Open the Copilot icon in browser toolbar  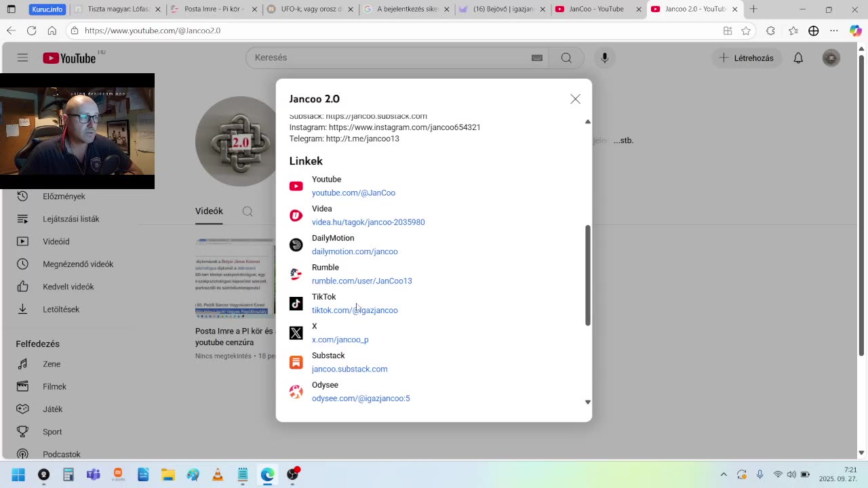[856, 30]
